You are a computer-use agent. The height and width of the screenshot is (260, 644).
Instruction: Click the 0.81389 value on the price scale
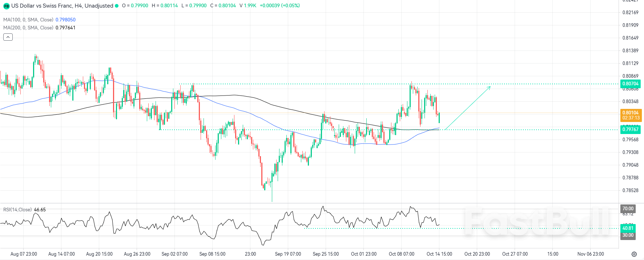tap(630, 51)
